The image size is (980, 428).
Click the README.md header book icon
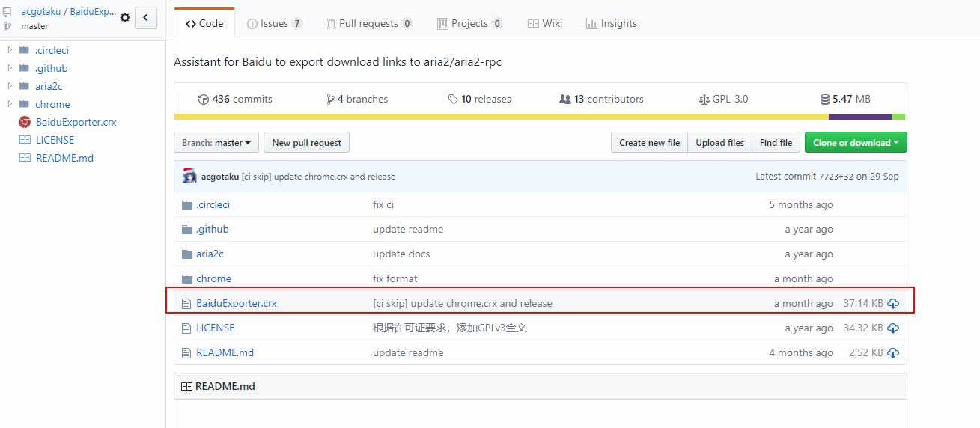(186, 386)
